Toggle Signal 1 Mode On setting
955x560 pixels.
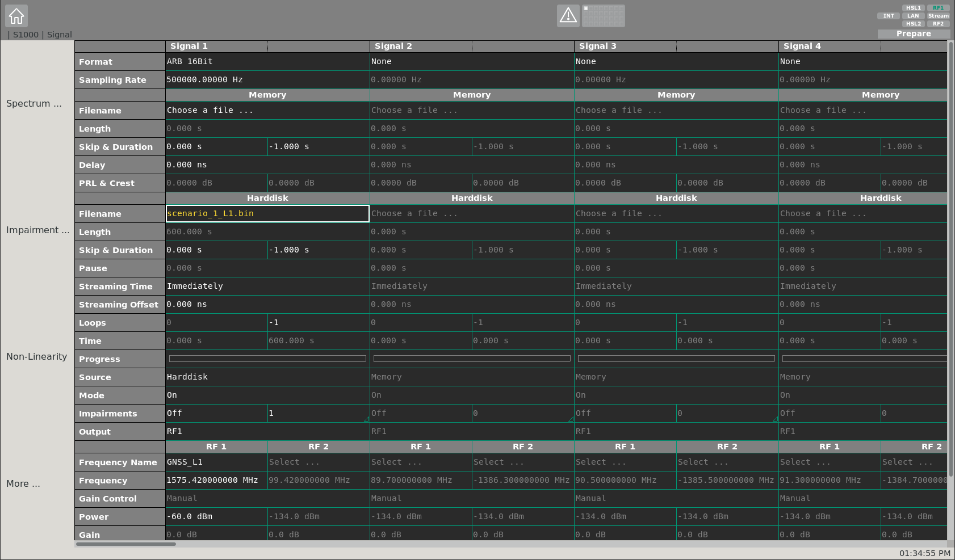(x=267, y=395)
